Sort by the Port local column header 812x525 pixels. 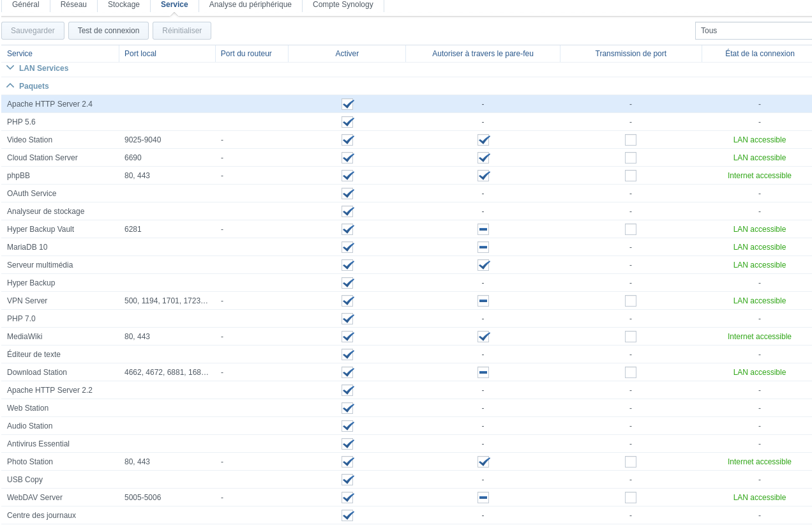point(167,54)
